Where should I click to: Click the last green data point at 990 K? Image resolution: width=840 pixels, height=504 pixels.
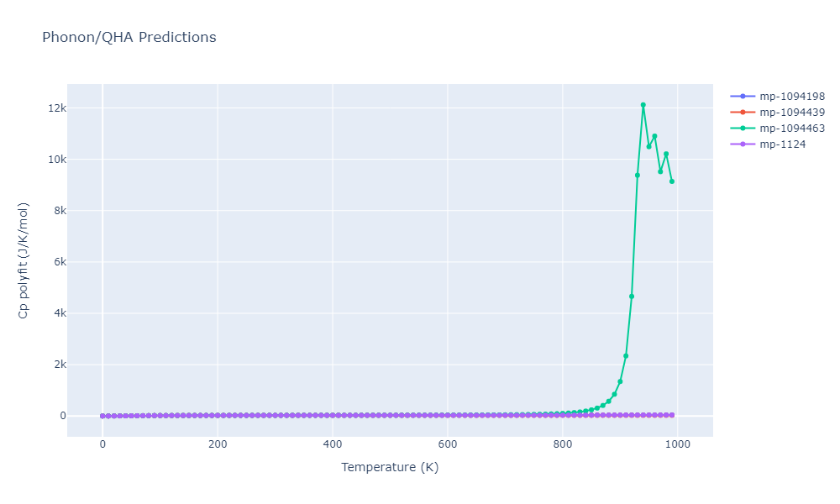[x=672, y=181]
